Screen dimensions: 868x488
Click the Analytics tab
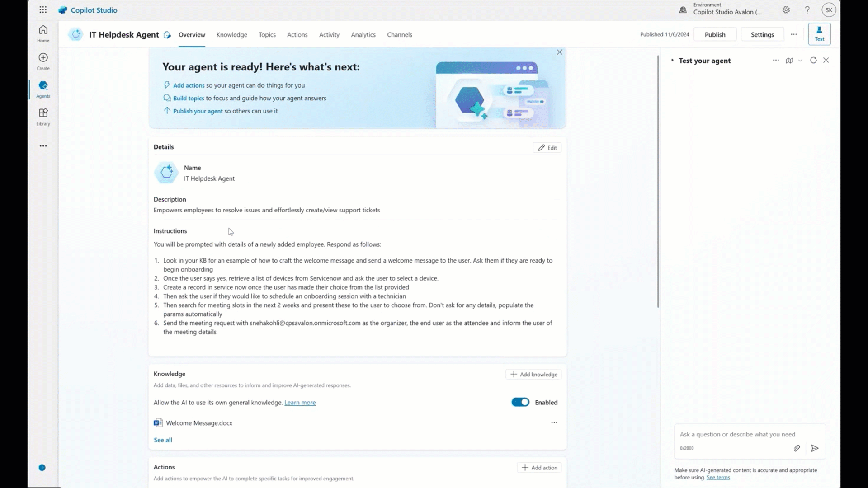point(363,34)
